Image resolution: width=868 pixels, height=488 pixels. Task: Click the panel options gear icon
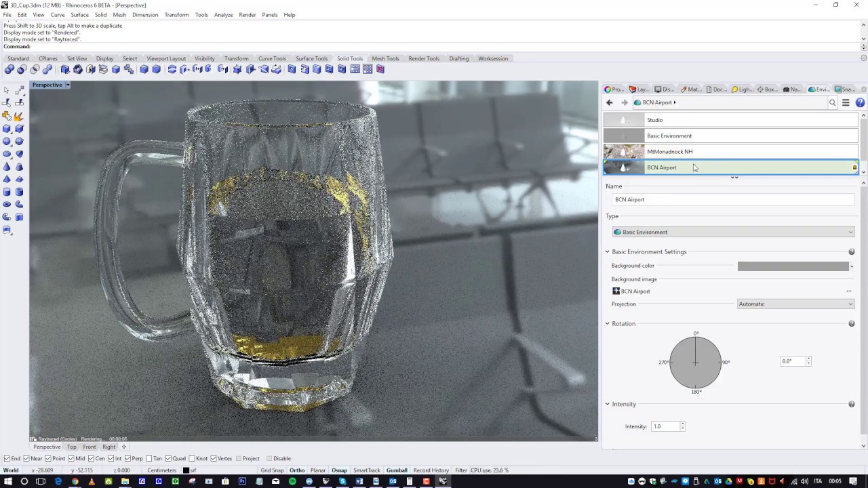click(863, 89)
